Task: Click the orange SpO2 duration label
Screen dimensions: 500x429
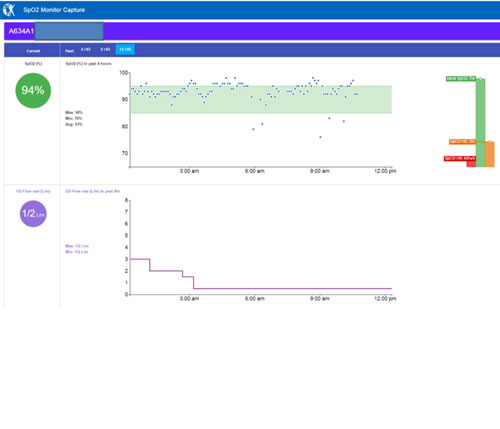Action: (462, 142)
